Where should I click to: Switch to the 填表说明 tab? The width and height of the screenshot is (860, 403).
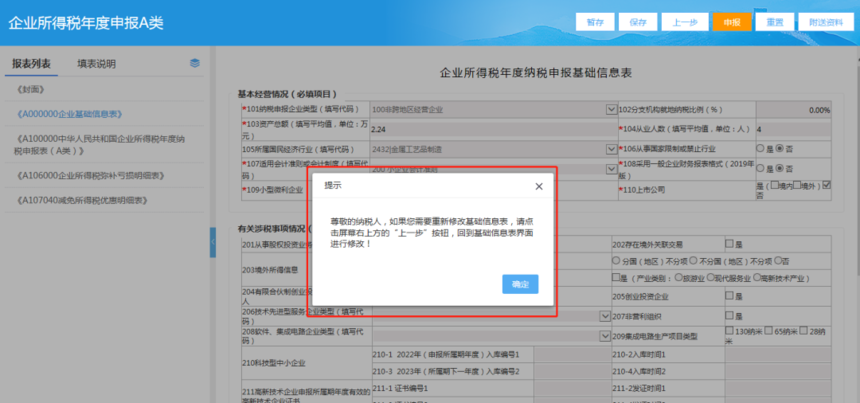pos(97,64)
